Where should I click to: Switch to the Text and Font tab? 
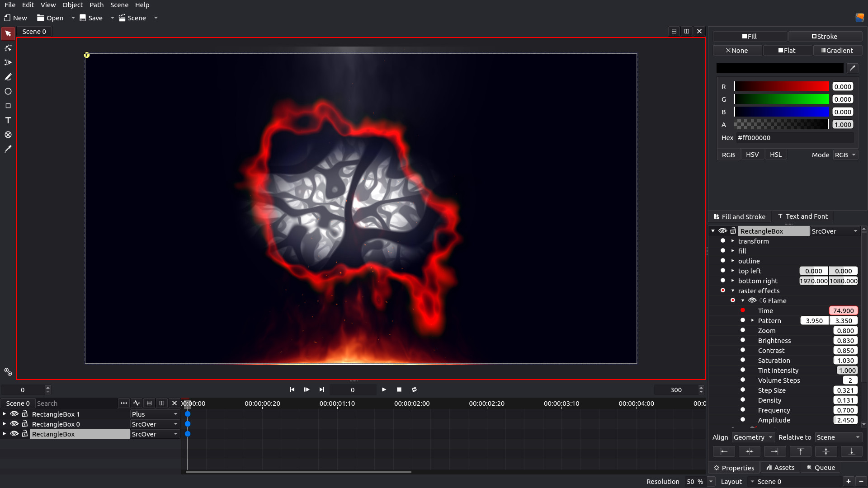(802, 216)
